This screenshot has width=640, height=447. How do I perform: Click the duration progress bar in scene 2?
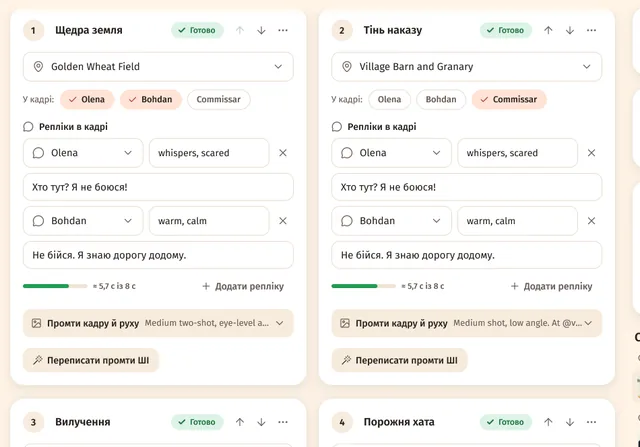pyautogui.click(x=364, y=286)
